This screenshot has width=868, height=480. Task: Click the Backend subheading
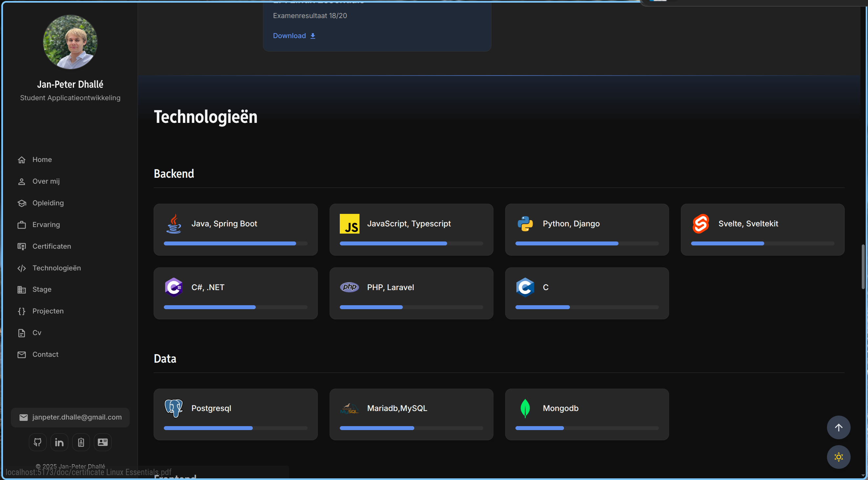coord(174,174)
